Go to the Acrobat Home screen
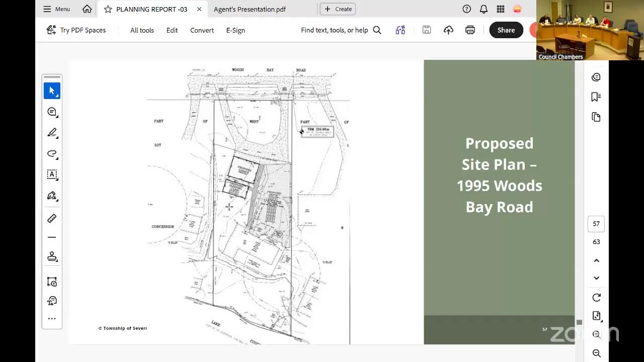Image resolution: width=644 pixels, height=362 pixels. (87, 9)
